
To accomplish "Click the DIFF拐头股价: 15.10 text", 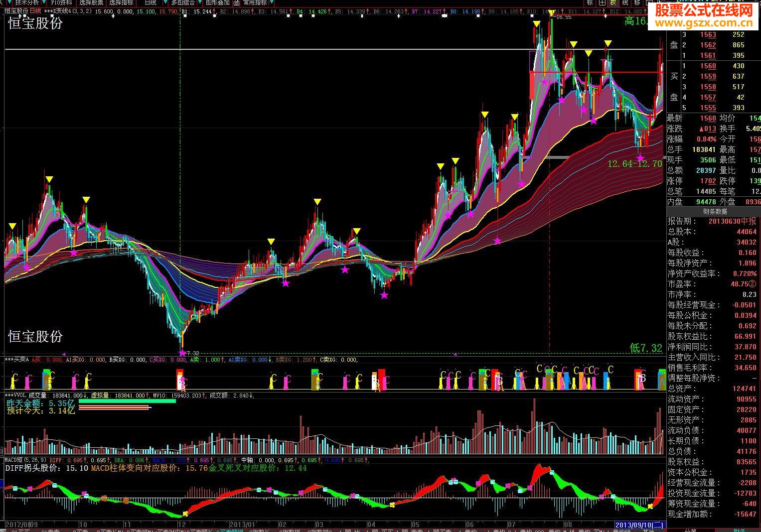I will pyautogui.click(x=47, y=468).
